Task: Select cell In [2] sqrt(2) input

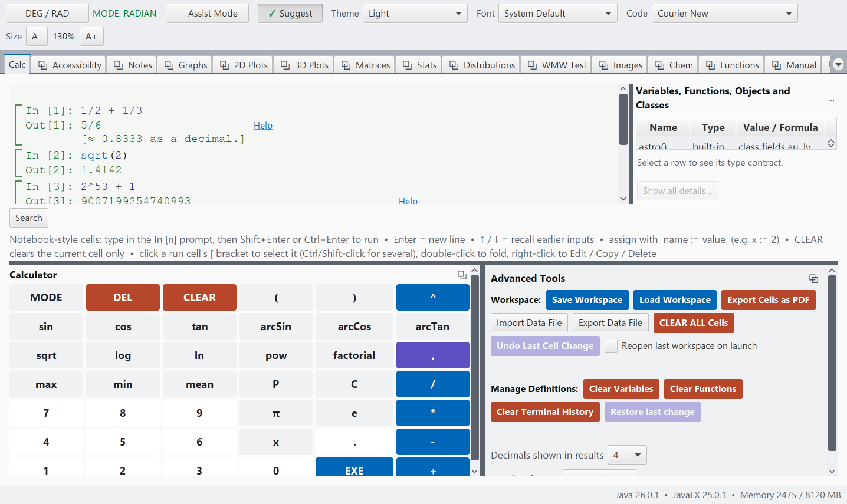Action: coord(104,156)
